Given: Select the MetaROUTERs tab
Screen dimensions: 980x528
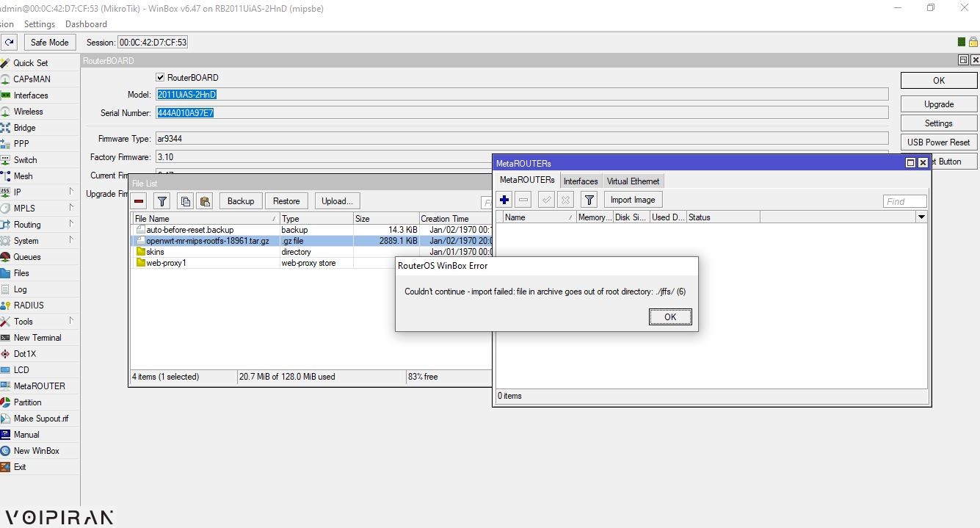Looking at the screenshot, I should pos(527,180).
